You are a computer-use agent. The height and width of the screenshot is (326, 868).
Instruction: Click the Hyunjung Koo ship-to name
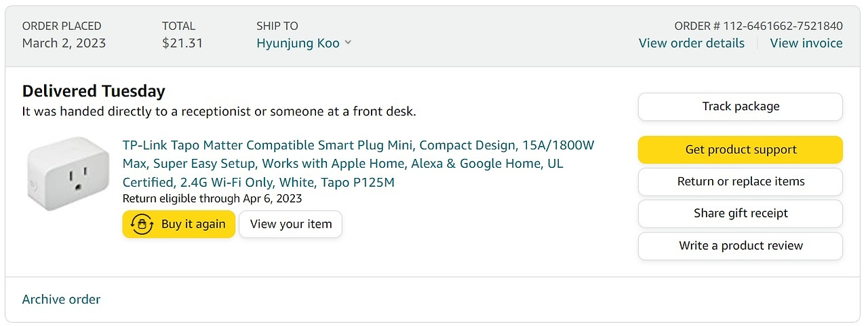click(x=298, y=43)
